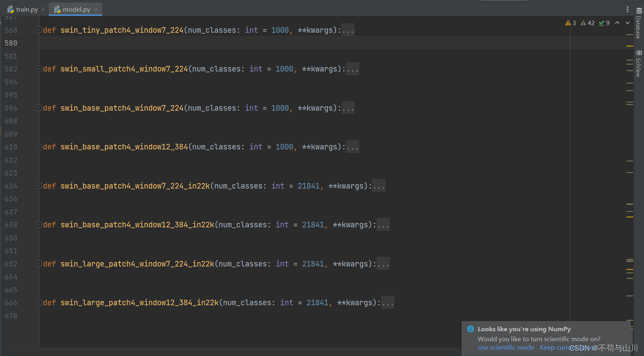Click folded ellipsis on line 596

tap(348, 108)
